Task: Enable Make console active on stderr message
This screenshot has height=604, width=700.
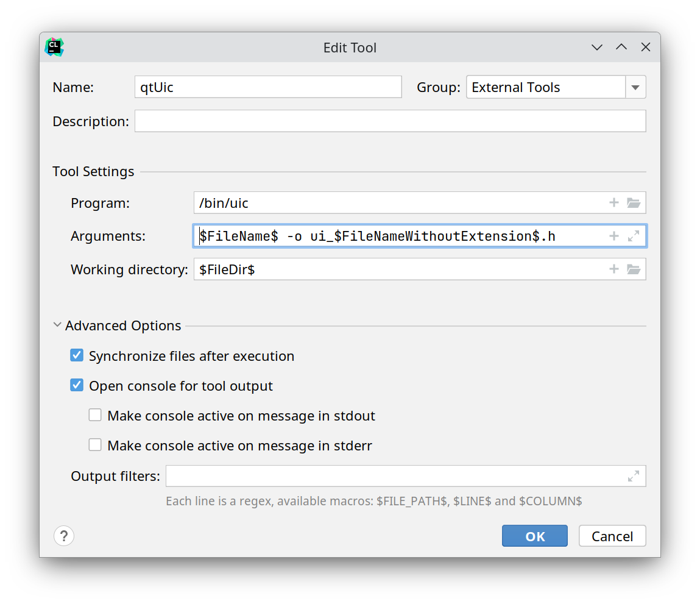Action: 95,446
